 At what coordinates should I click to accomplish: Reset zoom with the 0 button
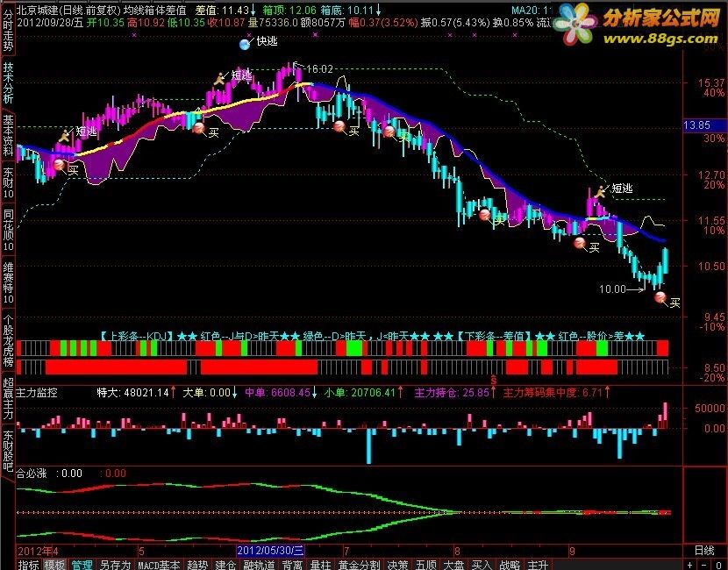pyautogui.click(x=719, y=565)
